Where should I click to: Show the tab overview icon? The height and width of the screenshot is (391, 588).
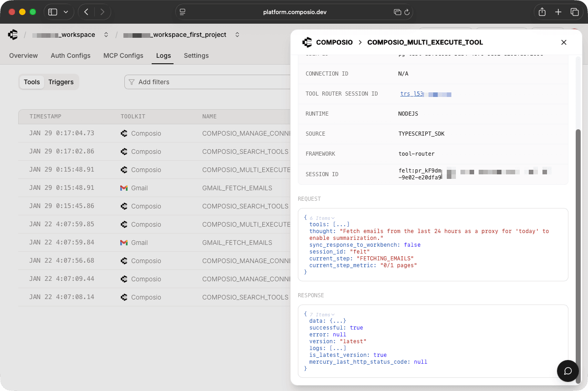[x=575, y=12]
